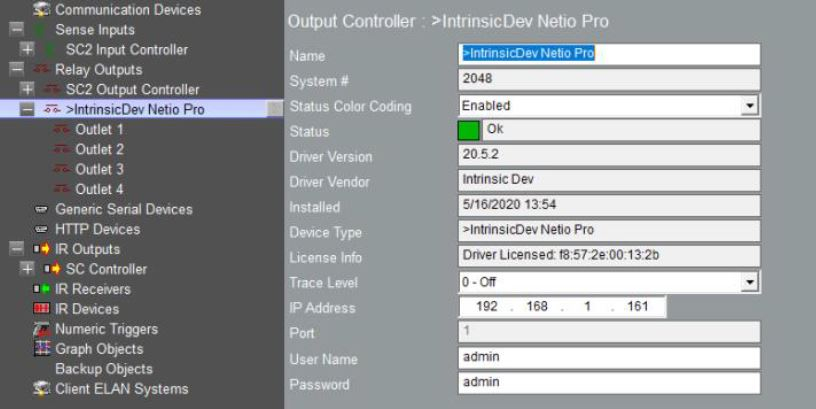Click the Password field

point(609,383)
